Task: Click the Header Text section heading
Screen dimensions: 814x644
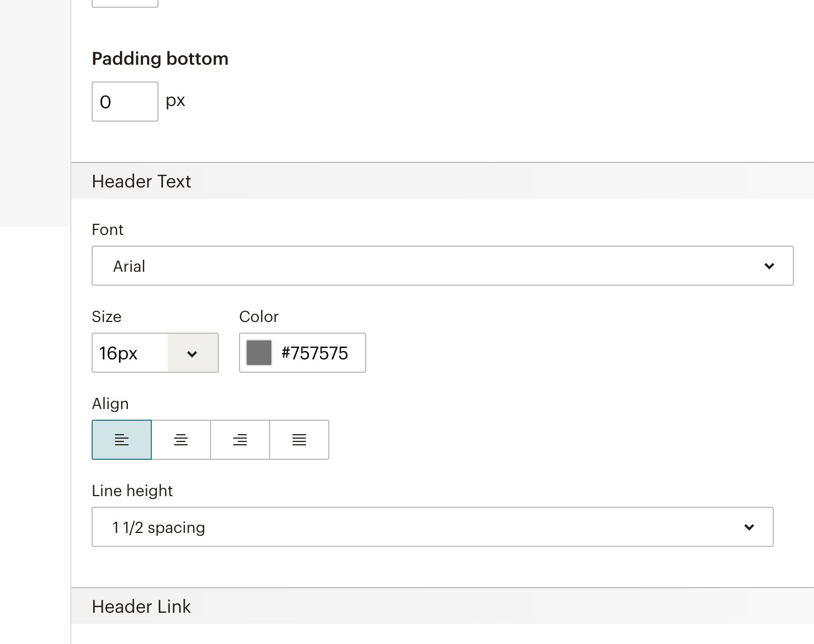Action: tap(142, 181)
